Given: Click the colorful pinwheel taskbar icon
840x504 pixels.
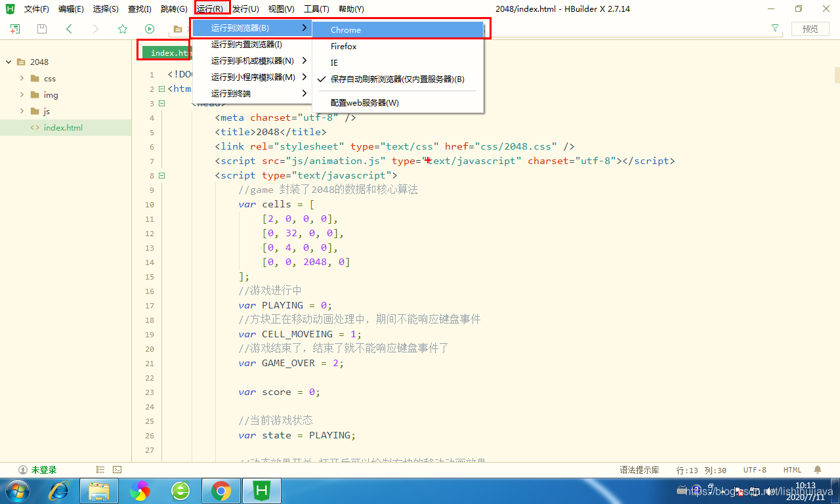Looking at the screenshot, I should click(140, 490).
